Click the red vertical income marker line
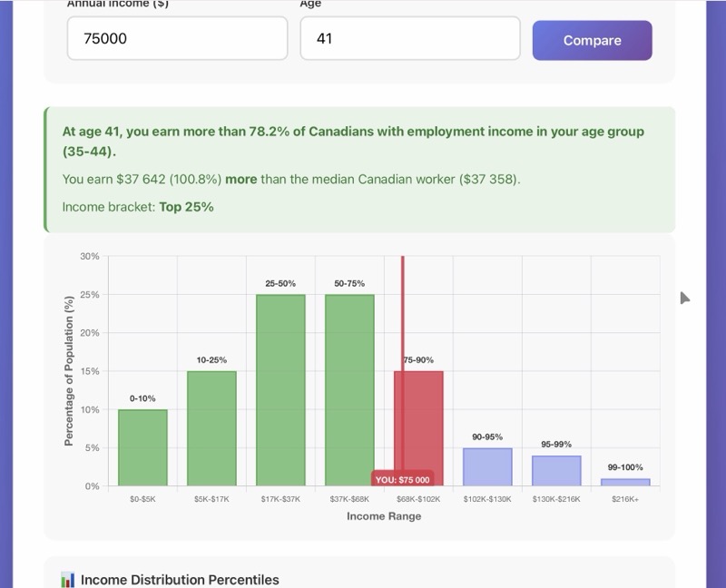Viewport: 726px width, 588px height. pyautogui.click(x=402, y=318)
